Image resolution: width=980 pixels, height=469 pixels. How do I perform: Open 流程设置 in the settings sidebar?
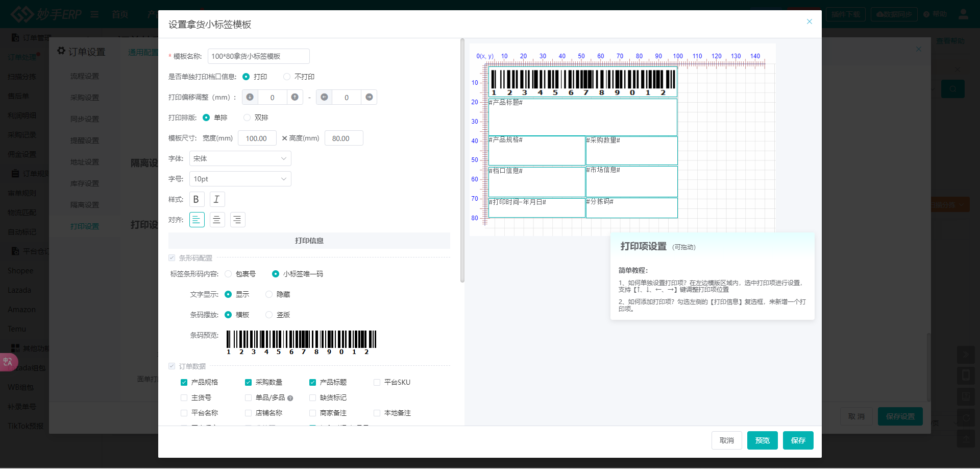(x=85, y=76)
